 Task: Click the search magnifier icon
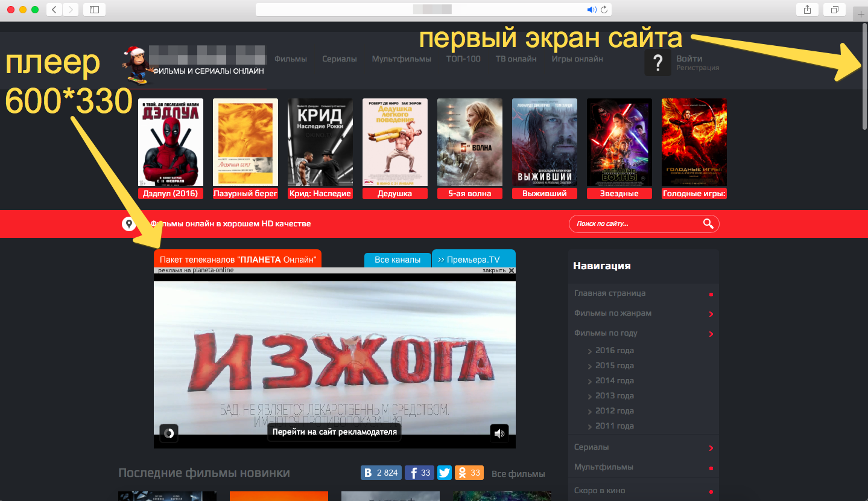pyautogui.click(x=708, y=224)
